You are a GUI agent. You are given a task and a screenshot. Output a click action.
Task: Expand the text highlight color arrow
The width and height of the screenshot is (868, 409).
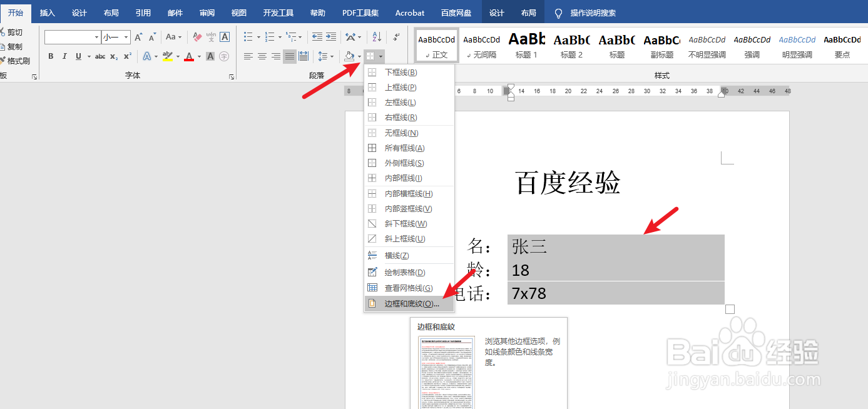[x=178, y=57]
